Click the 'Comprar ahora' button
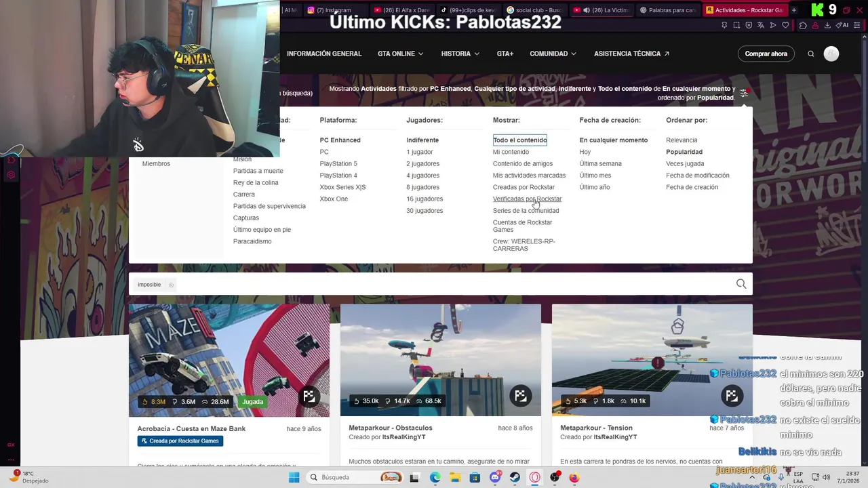Image resolution: width=868 pixels, height=488 pixels. click(766, 54)
